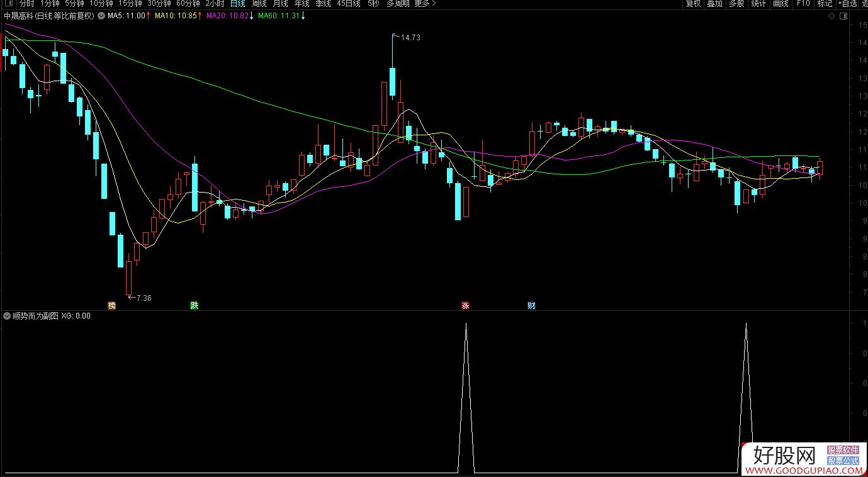The height and width of the screenshot is (477, 868).
Task: Select the 5分钟 period tab
Action: coord(74,4)
